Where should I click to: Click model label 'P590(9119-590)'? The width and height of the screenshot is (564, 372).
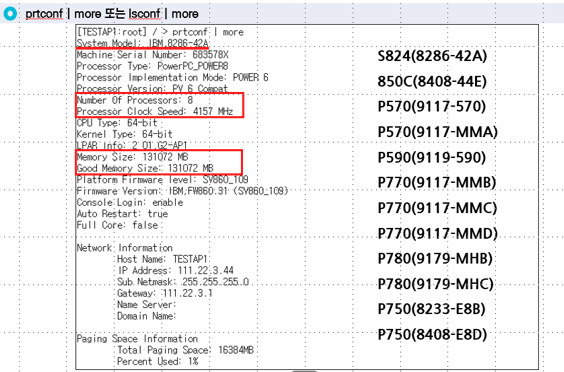point(431,158)
